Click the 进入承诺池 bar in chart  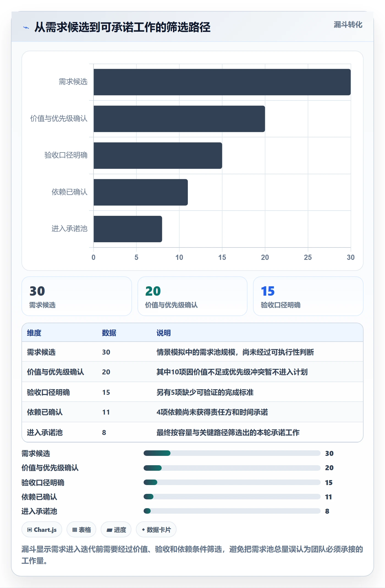tap(128, 229)
